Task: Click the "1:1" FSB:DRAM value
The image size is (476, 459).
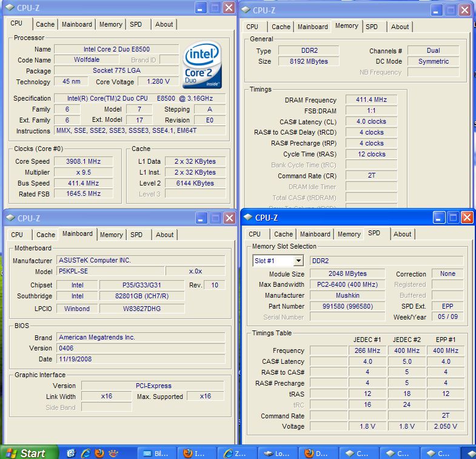Action: (371, 110)
